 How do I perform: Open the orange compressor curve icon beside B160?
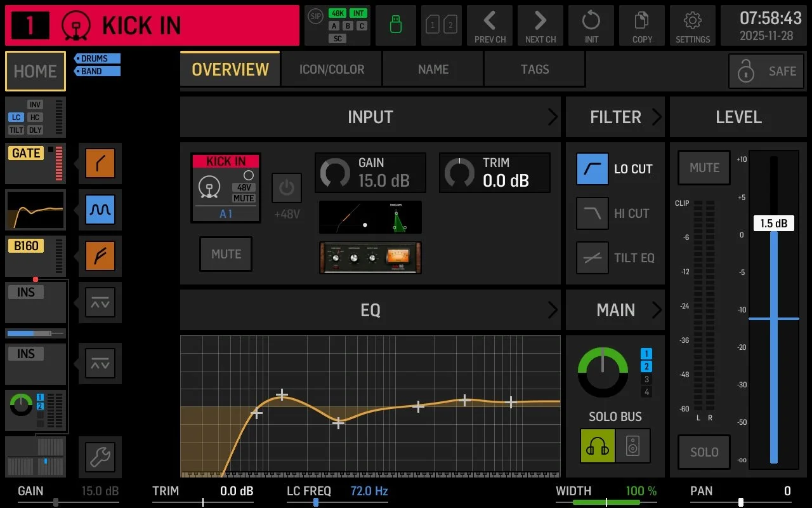100,256
